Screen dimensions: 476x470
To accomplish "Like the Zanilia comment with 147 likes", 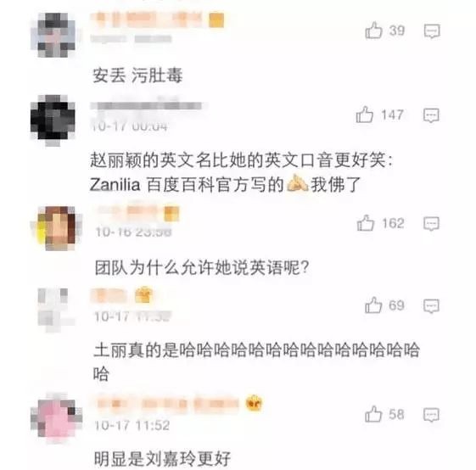I will tap(365, 115).
